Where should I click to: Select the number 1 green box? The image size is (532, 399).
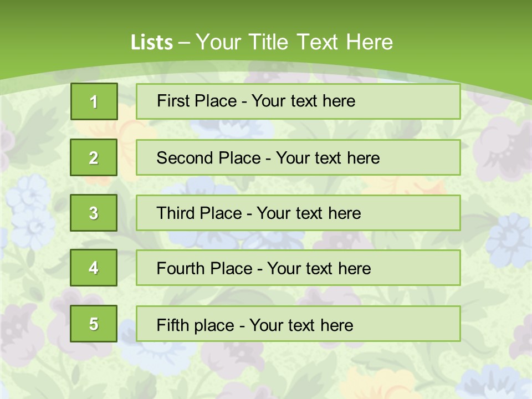click(94, 101)
